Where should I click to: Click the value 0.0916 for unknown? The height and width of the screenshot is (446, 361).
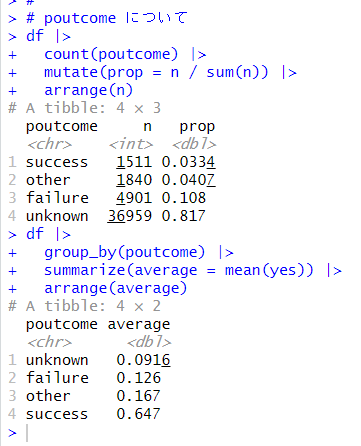tap(143, 360)
